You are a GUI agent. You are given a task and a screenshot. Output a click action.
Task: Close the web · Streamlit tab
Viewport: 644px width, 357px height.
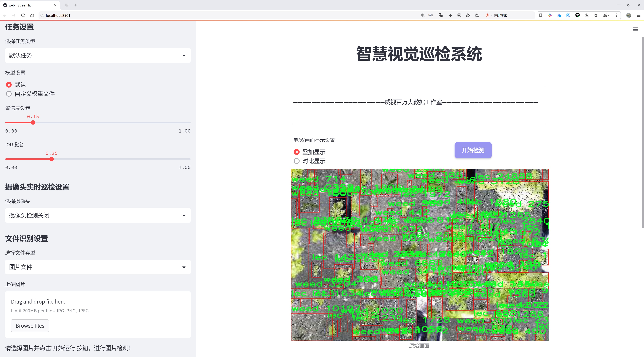55,5
